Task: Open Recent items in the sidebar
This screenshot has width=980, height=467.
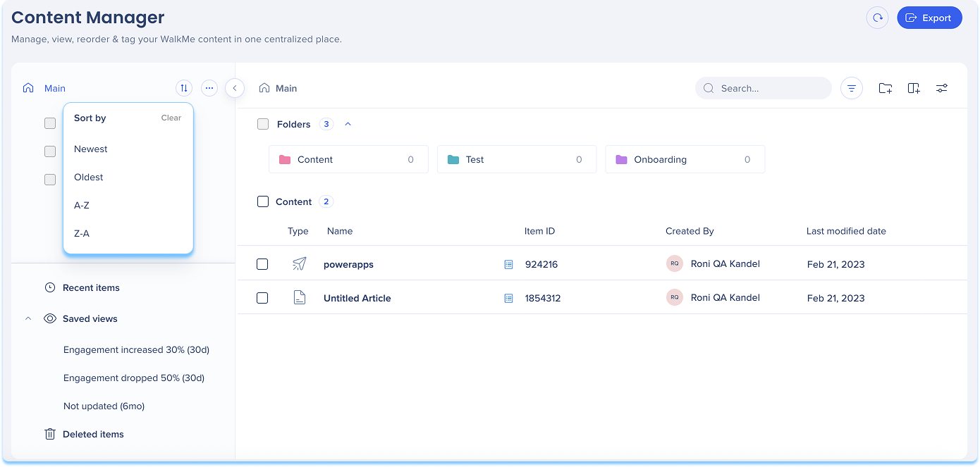Action: pos(91,287)
